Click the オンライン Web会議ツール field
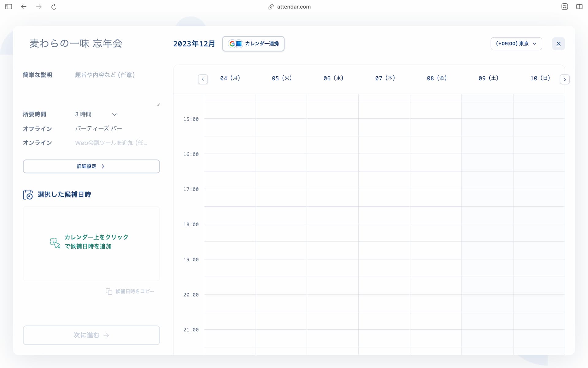The image size is (588, 368). (x=111, y=143)
